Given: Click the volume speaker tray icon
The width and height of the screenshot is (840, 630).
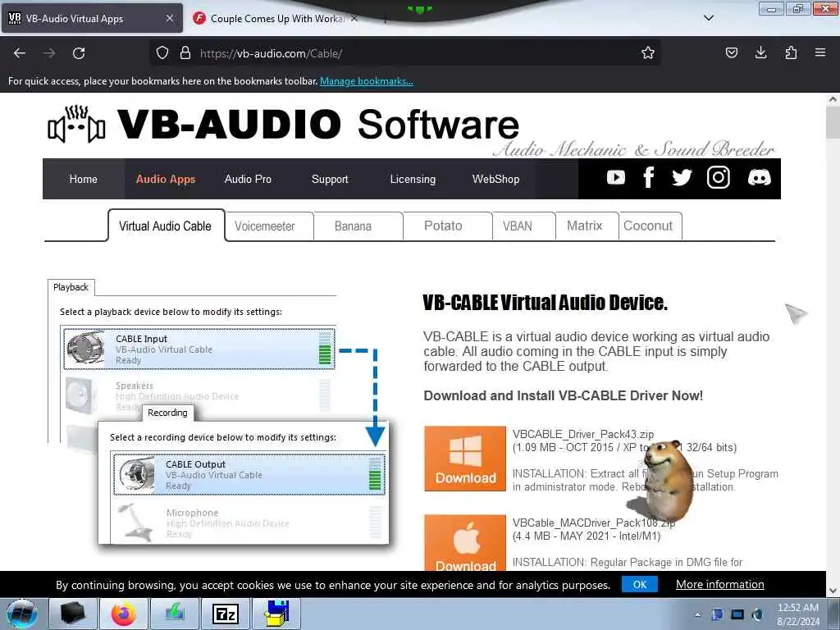Looking at the screenshot, I should [x=757, y=614].
